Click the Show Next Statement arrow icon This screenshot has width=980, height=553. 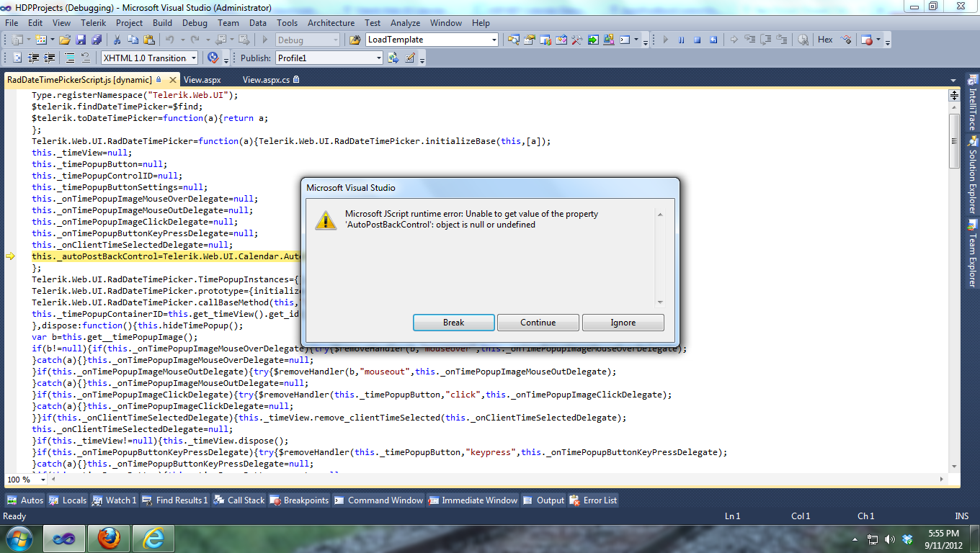point(734,40)
